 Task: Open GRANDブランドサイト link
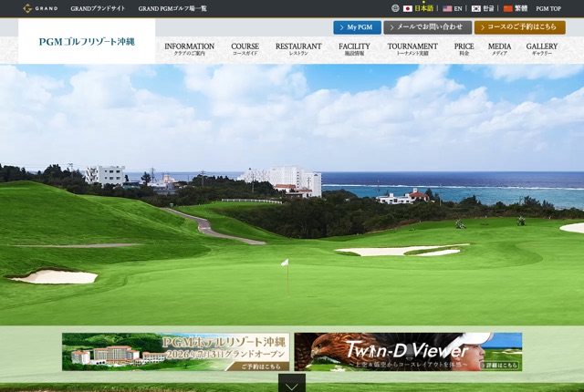pyautogui.click(x=98, y=8)
